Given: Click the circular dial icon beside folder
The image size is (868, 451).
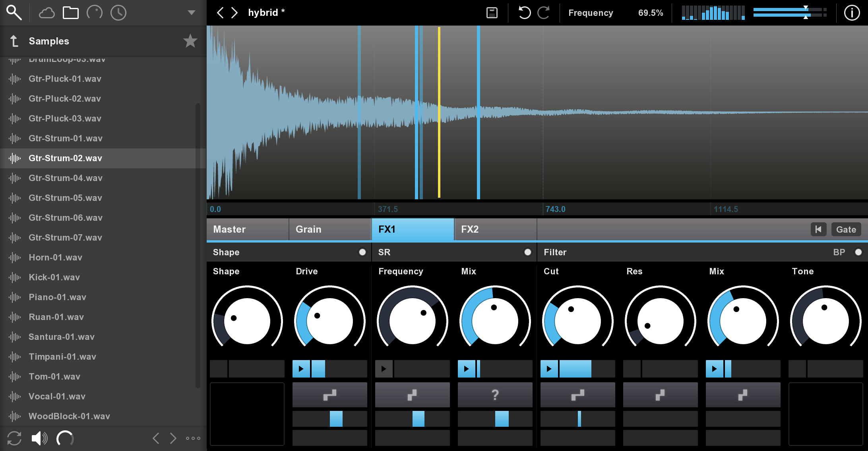Looking at the screenshot, I should tap(95, 13).
